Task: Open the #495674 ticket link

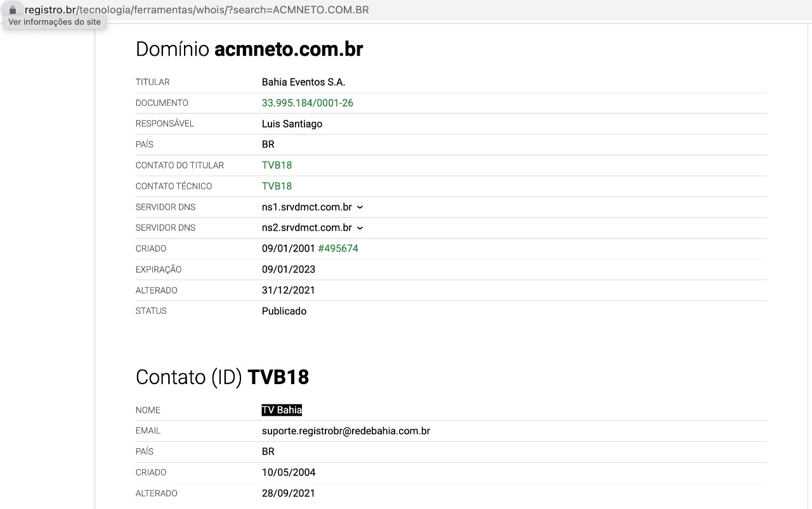Action: pyautogui.click(x=337, y=248)
